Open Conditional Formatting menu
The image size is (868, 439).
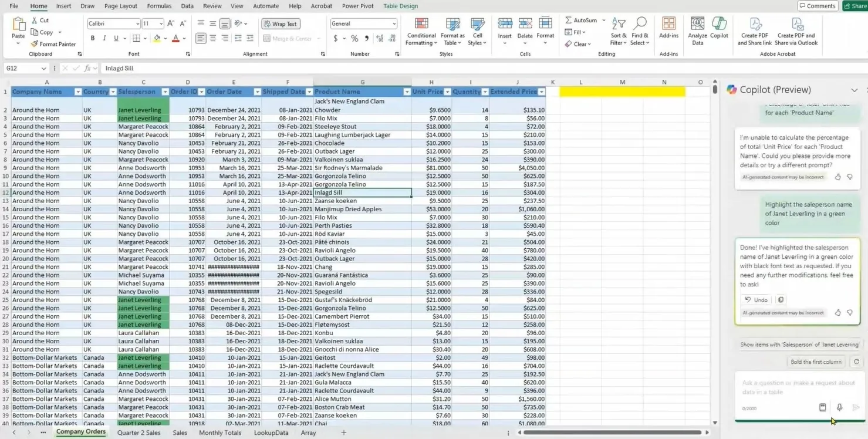click(x=421, y=31)
